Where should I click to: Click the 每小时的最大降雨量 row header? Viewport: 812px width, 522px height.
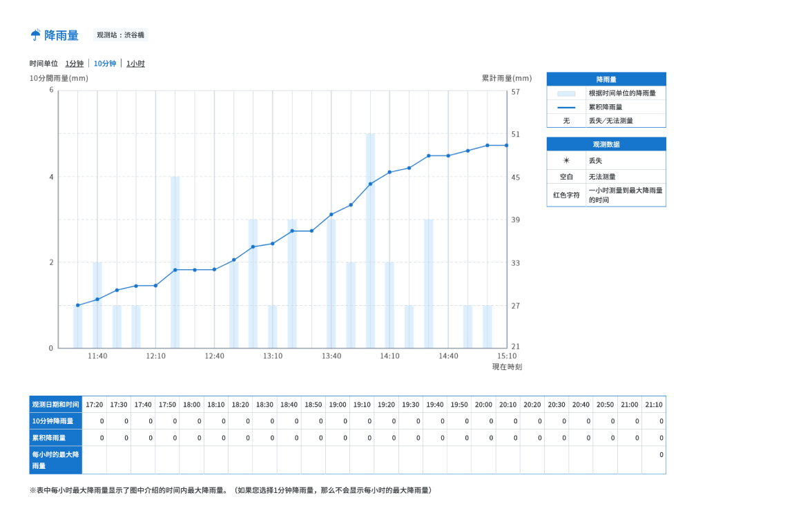click(x=56, y=460)
